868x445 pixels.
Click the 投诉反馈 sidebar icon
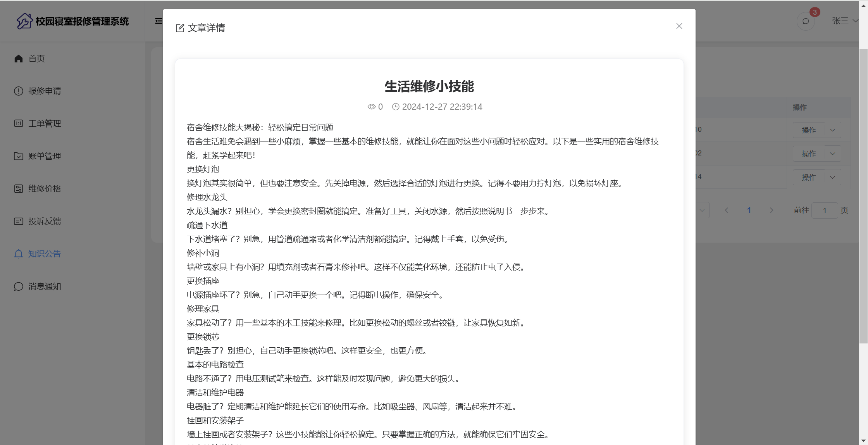click(19, 221)
